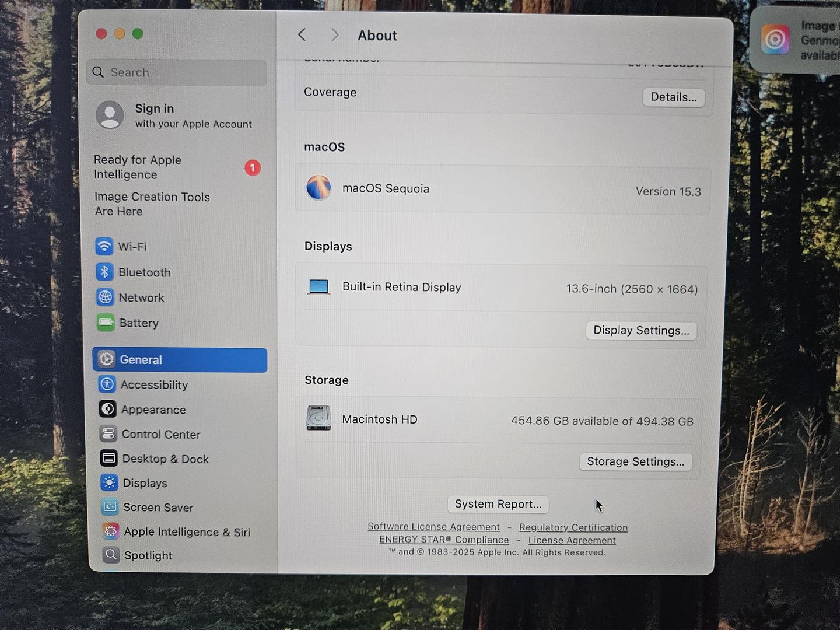Click the Apple Intelligence & Siri icon
This screenshot has height=630, width=840.
coord(110,531)
